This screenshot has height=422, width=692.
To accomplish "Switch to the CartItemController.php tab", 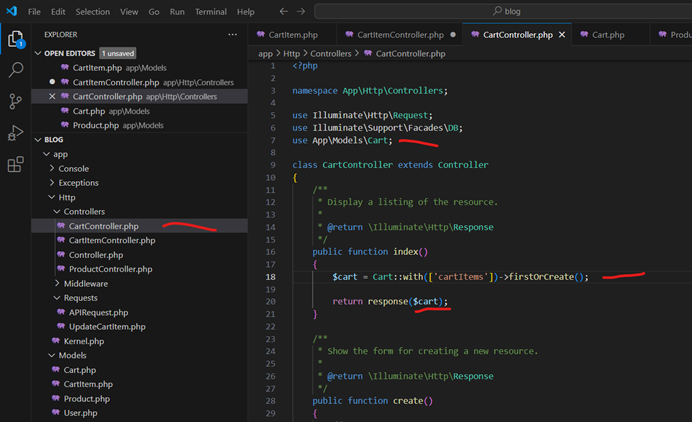I will [398, 34].
